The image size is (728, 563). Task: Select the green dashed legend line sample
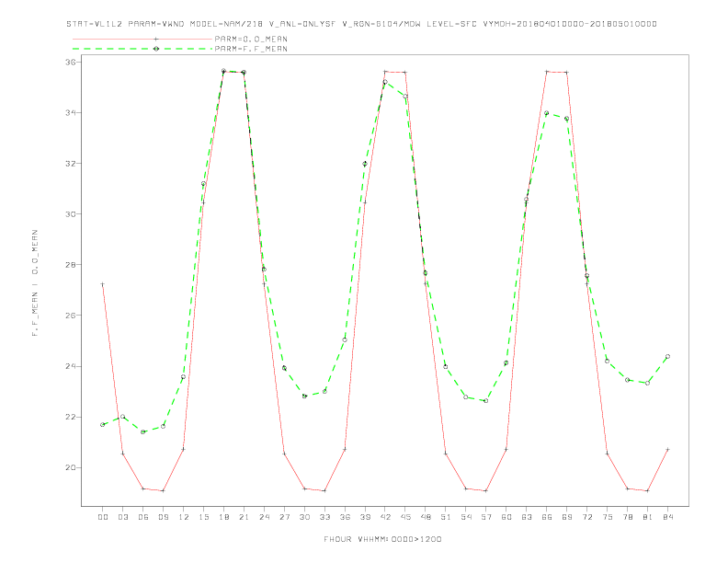[x=142, y=49]
